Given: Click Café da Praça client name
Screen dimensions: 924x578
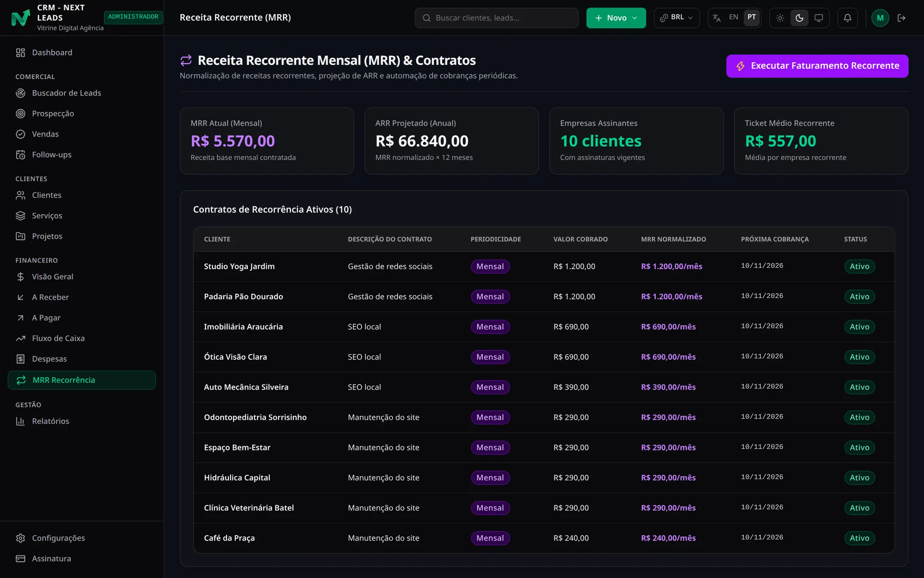Looking at the screenshot, I should (229, 538).
